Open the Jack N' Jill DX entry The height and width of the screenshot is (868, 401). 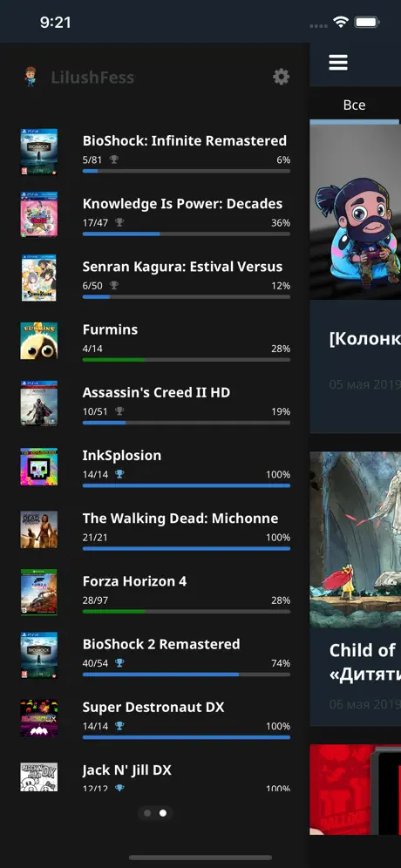coord(155,776)
